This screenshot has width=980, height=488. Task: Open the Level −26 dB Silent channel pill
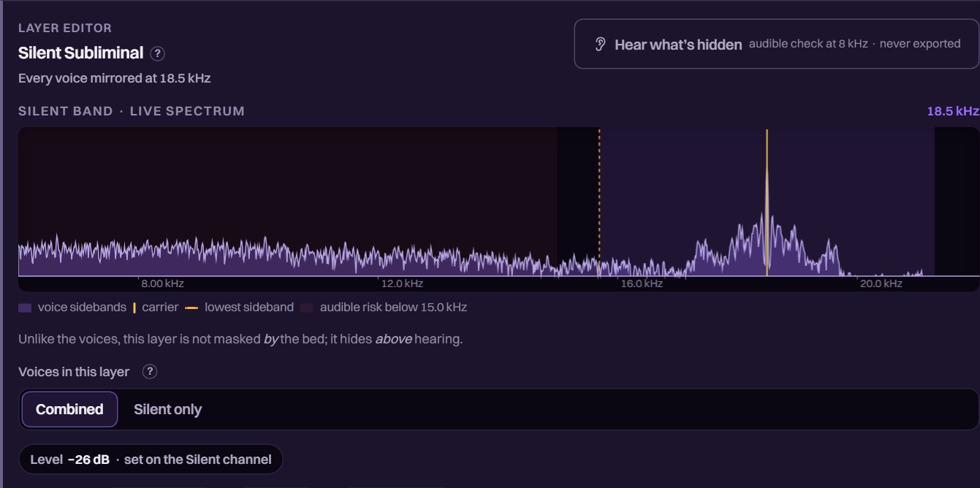pos(151,460)
